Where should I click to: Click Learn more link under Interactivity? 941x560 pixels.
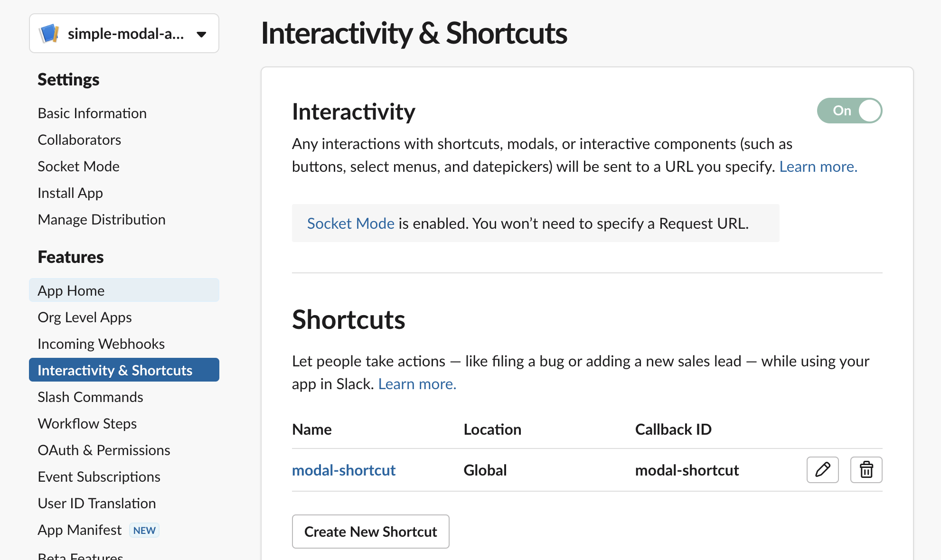(818, 167)
